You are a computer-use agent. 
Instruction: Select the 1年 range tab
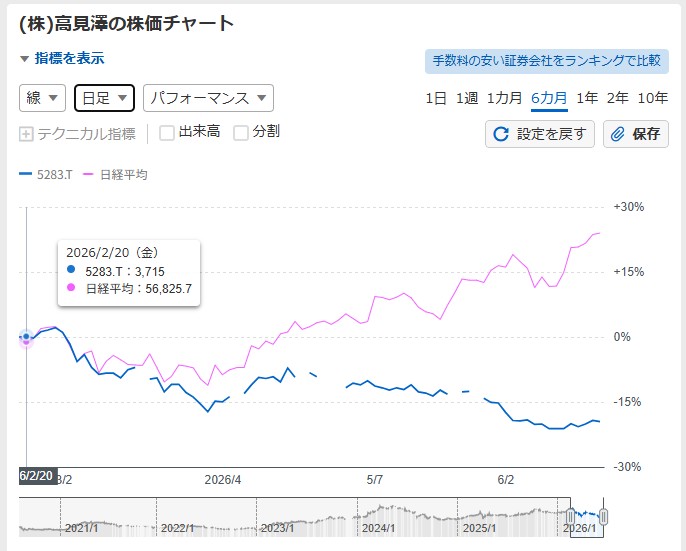click(587, 98)
